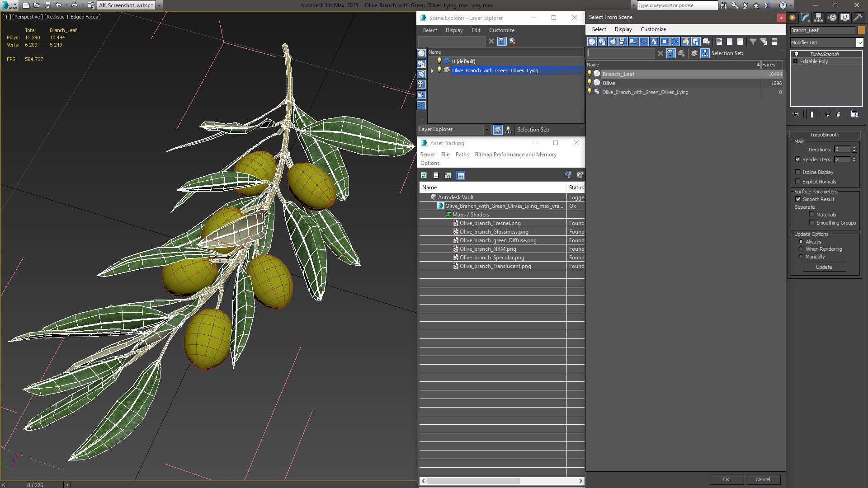
Task: Open the Layer Explorer dropdown selector
Action: click(x=486, y=130)
